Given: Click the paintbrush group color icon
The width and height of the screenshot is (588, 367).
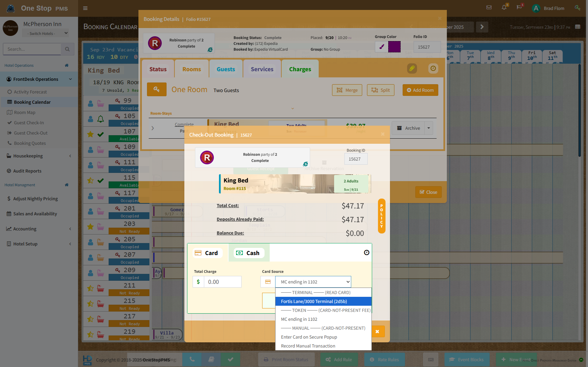Looking at the screenshot, I should tap(381, 47).
